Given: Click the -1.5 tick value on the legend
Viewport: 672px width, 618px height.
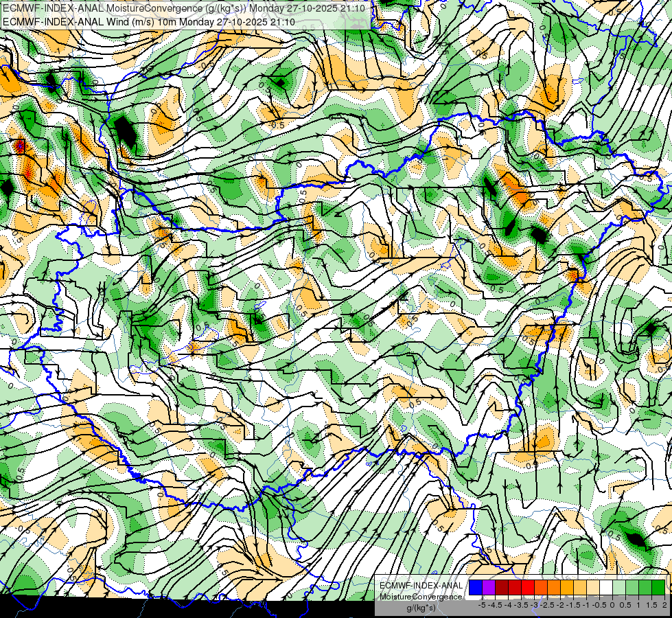Looking at the screenshot, I should (x=573, y=605).
